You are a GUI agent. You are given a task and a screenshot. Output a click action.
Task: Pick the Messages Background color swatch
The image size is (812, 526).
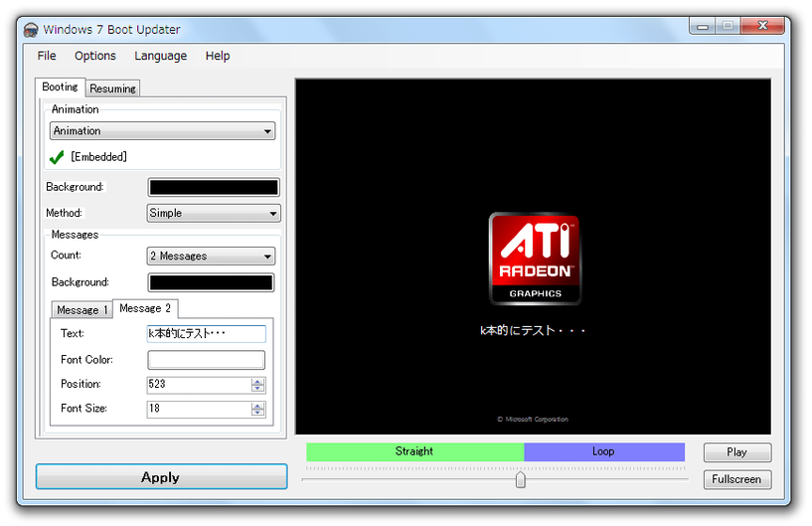(211, 282)
